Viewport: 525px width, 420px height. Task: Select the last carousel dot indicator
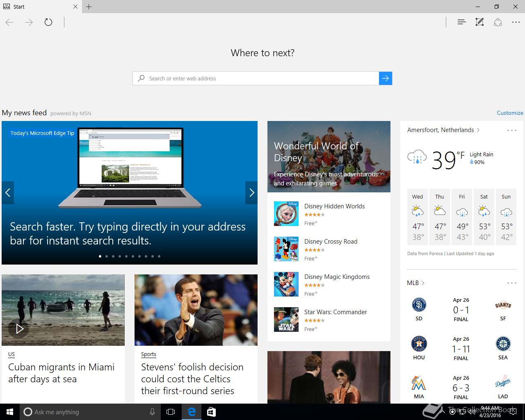159,256
